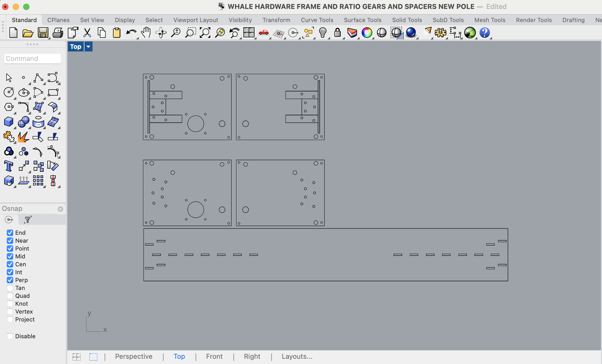The image size is (602, 364).
Task: Uncheck the Point osnap
Action: 10,248
